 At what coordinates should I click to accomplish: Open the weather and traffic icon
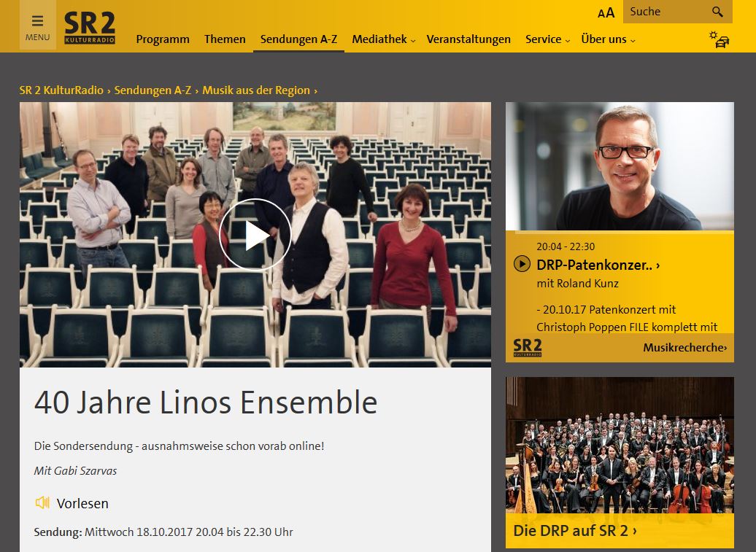pos(719,39)
